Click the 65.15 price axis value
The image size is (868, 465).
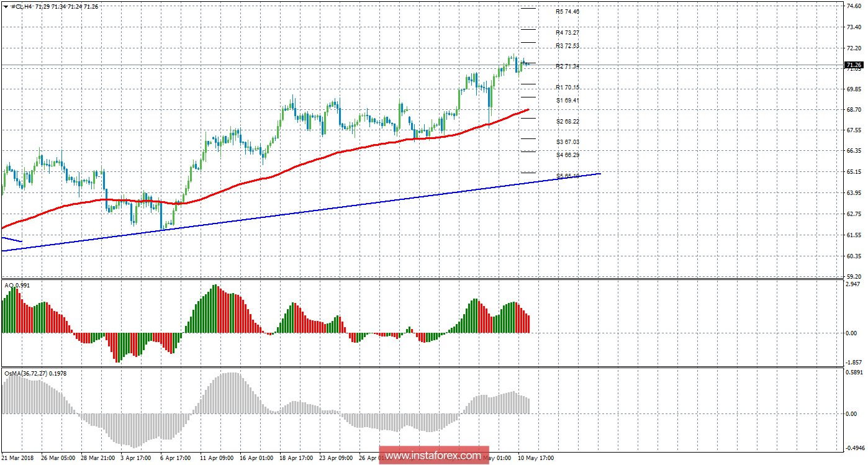854,172
